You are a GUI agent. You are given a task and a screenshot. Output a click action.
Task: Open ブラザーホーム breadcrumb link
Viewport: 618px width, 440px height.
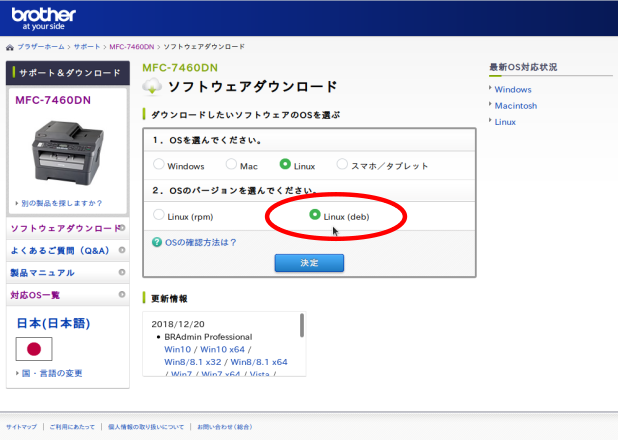pyautogui.click(x=41, y=47)
